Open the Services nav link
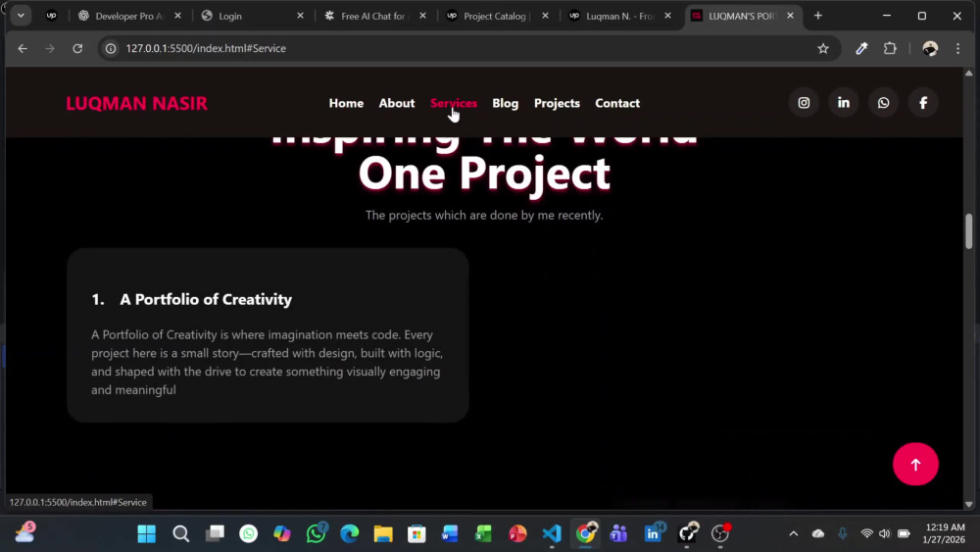 454,103
